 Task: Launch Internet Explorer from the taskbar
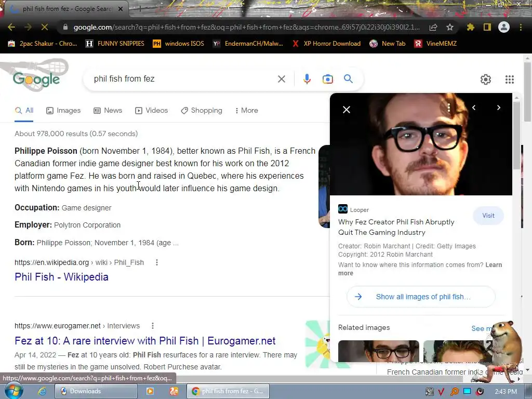tap(42, 391)
